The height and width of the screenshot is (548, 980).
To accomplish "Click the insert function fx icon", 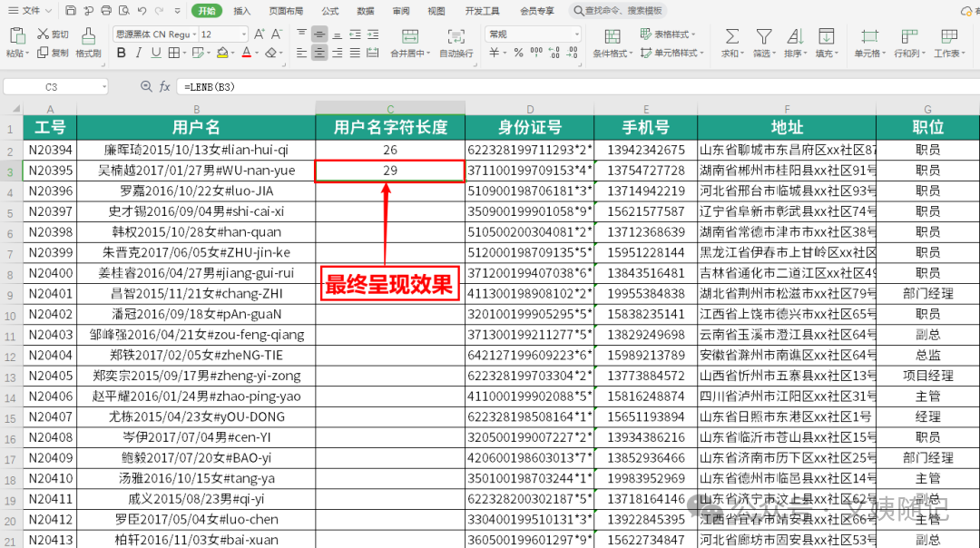I will [x=165, y=87].
